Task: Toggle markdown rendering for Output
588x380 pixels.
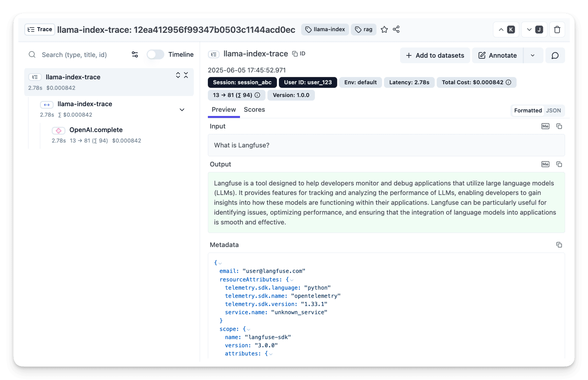Action: [545, 164]
